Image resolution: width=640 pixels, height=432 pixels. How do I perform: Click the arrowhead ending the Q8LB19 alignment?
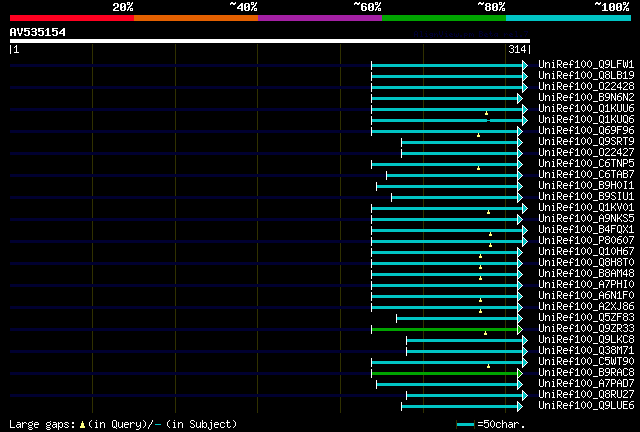[525, 76]
